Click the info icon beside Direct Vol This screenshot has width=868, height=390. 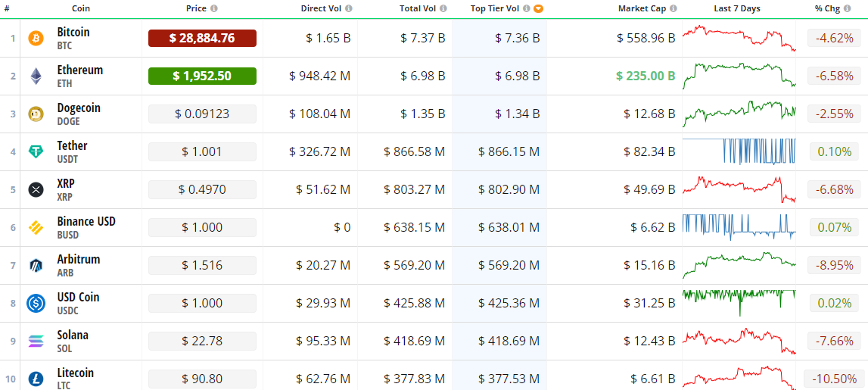[349, 9]
